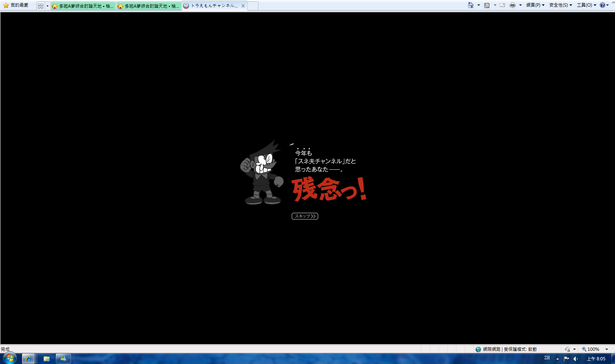Switch to the second 多啦A夢綜合討論天地 tab
615x364 pixels.
[149, 6]
